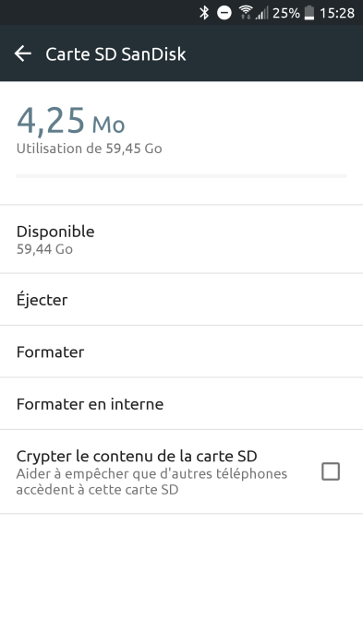Tap the Bluetooth status icon
Screen dimensions: 363x644
(x=204, y=13)
